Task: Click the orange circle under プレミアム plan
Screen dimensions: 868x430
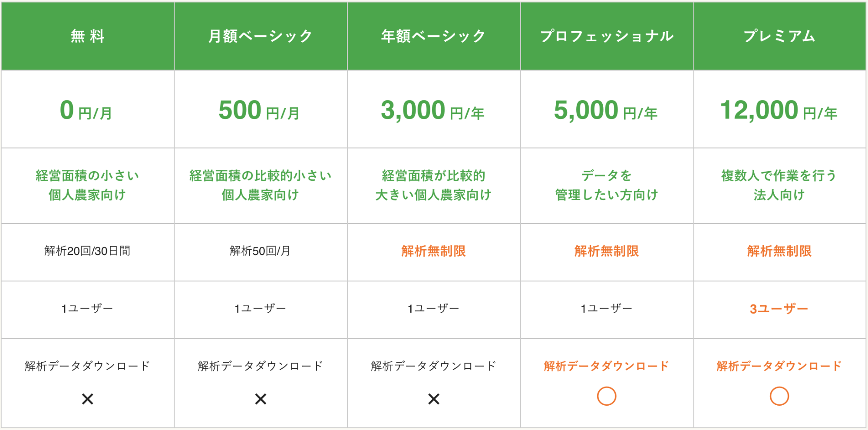Action: [x=779, y=396]
